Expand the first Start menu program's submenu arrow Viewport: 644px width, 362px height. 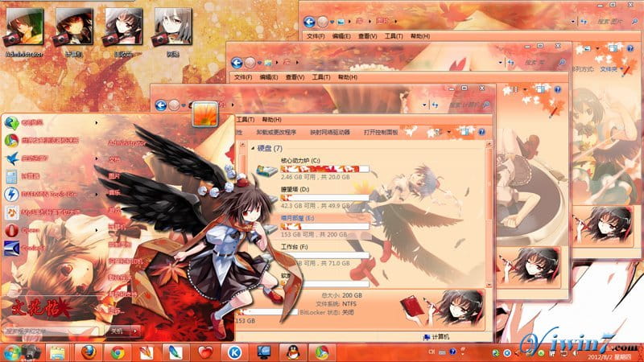click(97, 123)
